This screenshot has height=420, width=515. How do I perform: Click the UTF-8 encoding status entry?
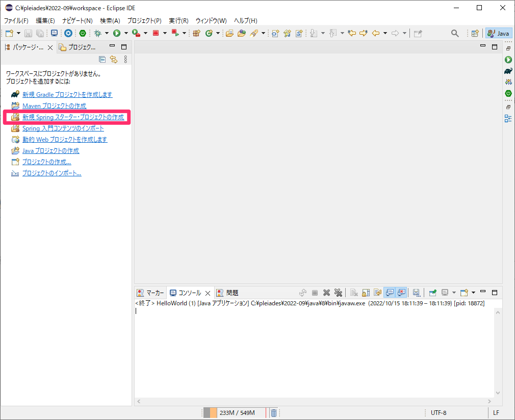coord(439,413)
